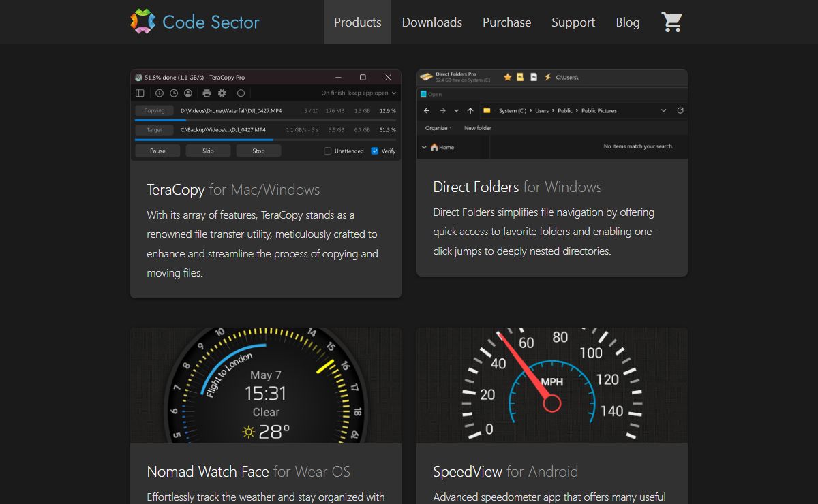Click the red speedometer needle hub in SpeedView image
Viewport: 818px width, 504px height.
(x=551, y=404)
